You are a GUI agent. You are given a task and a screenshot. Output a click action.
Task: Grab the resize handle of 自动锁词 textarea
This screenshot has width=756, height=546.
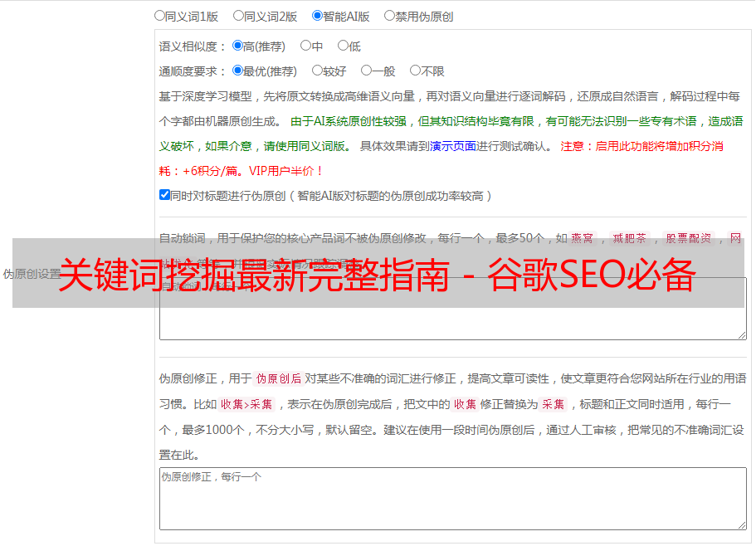pyautogui.click(x=742, y=335)
